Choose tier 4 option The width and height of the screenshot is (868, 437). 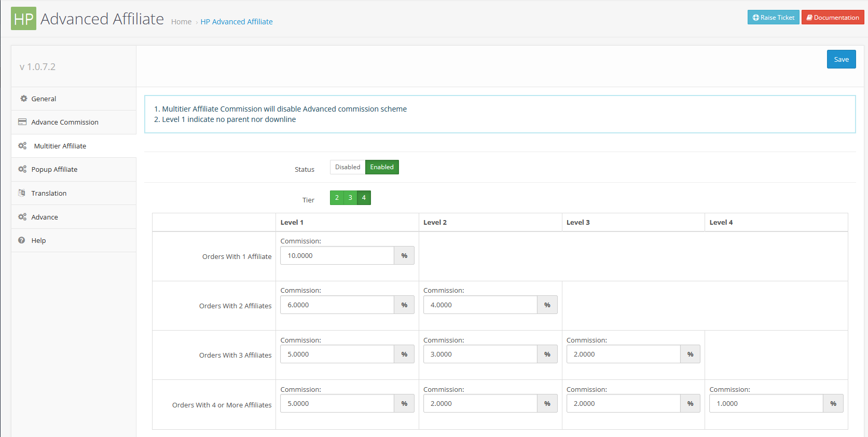[x=364, y=198]
